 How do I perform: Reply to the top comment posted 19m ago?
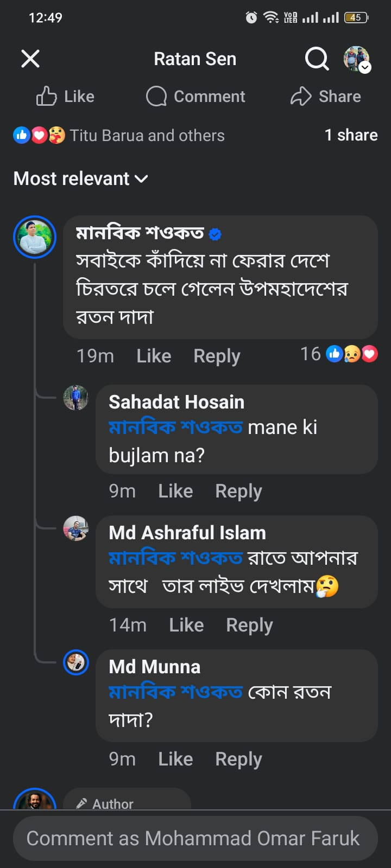click(217, 356)
